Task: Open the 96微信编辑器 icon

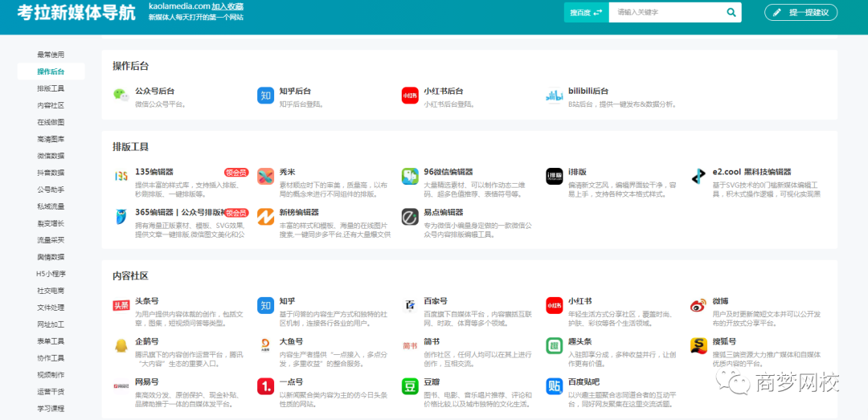Action: coord(410,176)
